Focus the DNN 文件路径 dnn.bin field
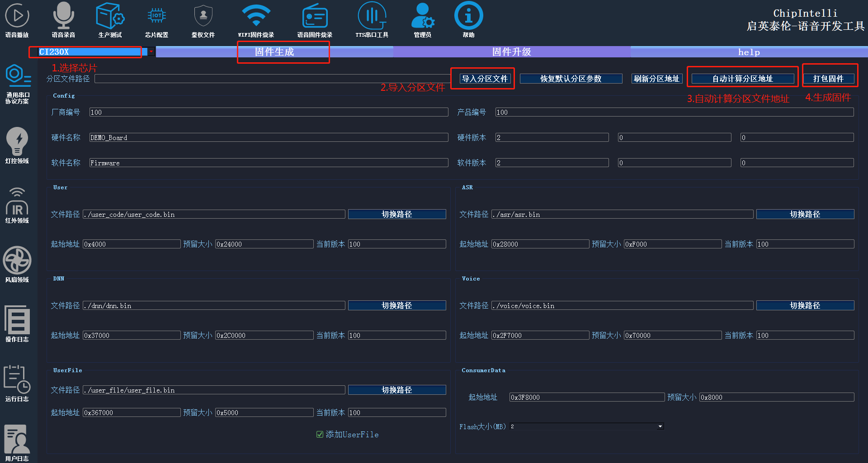The width and height of the screenshot is (868, 463). [214, 305]
